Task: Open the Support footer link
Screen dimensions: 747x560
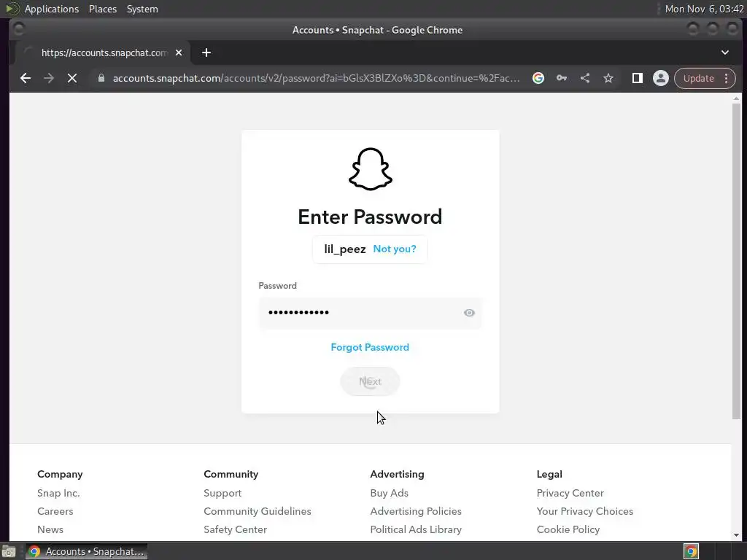Action: pyautogui.click(x=222, y=494)
